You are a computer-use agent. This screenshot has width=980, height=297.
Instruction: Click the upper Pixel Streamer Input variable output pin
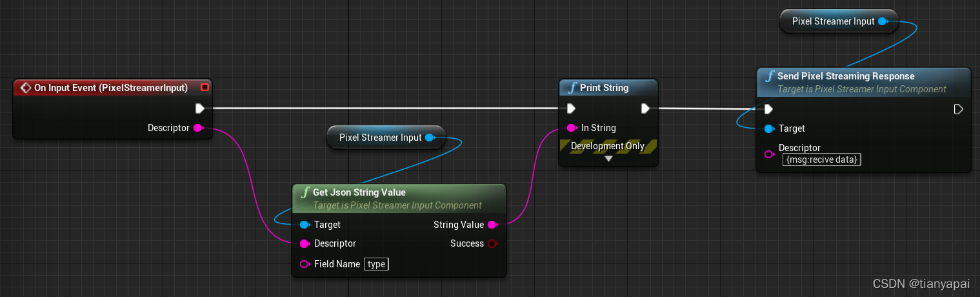883,21
